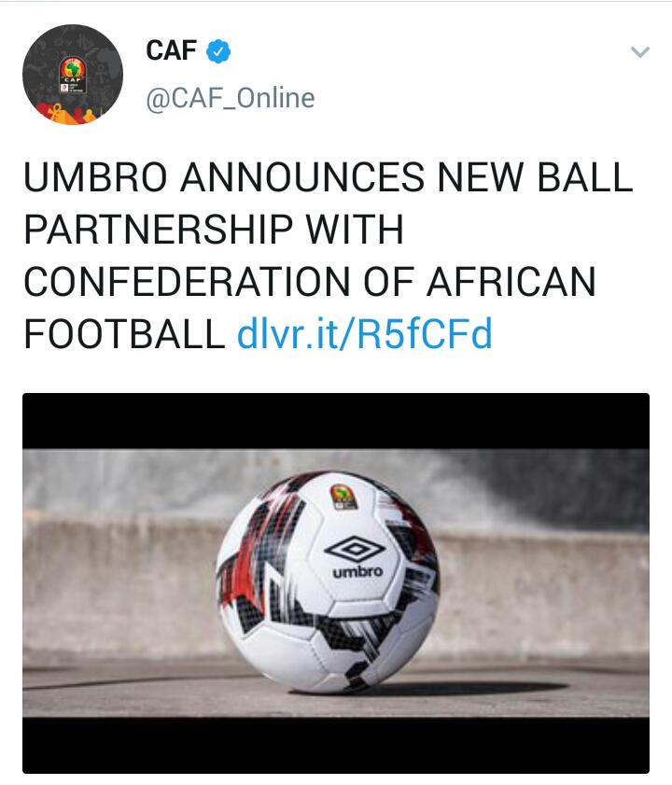Open the CAF profile avatar
This screenshot has height=785, width=672.
[73, 74]
